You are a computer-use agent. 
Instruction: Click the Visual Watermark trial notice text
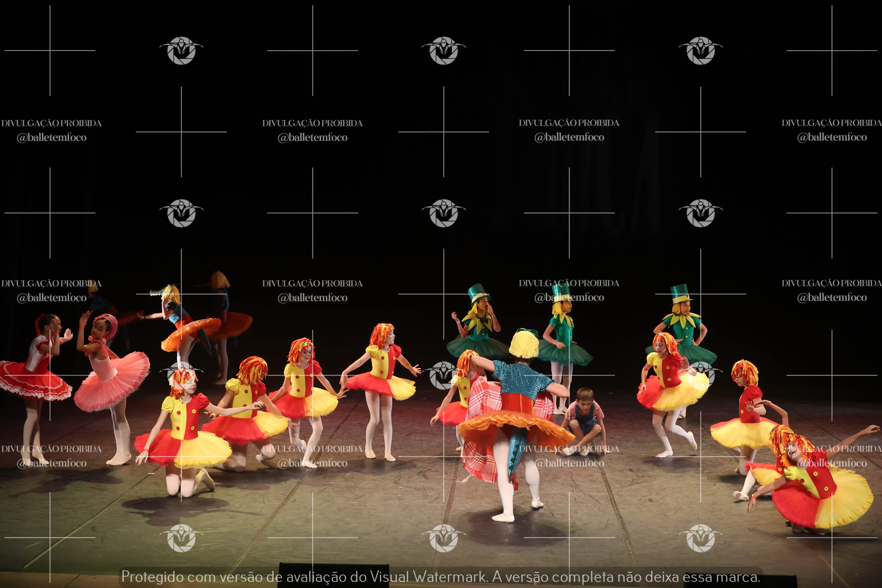(441, 577)
